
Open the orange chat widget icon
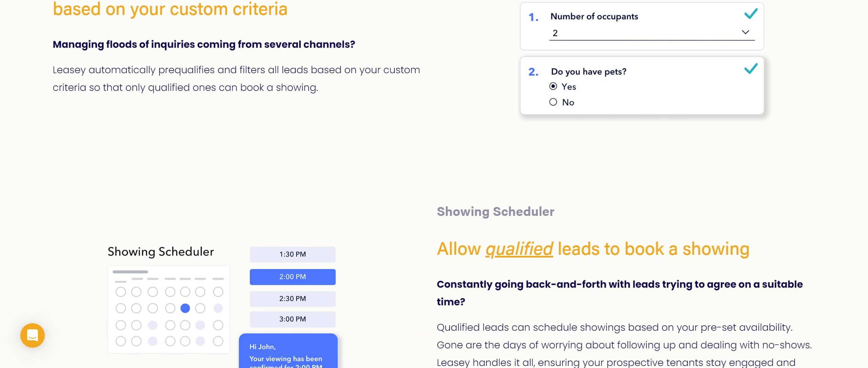[33, 335]
